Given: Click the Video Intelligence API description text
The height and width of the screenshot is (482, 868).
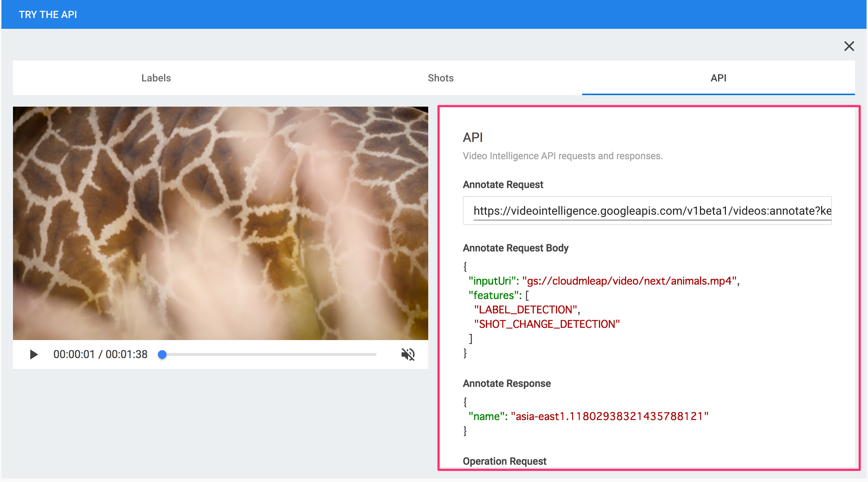Looking at the screenshot, I should click(x=563, y=156).
